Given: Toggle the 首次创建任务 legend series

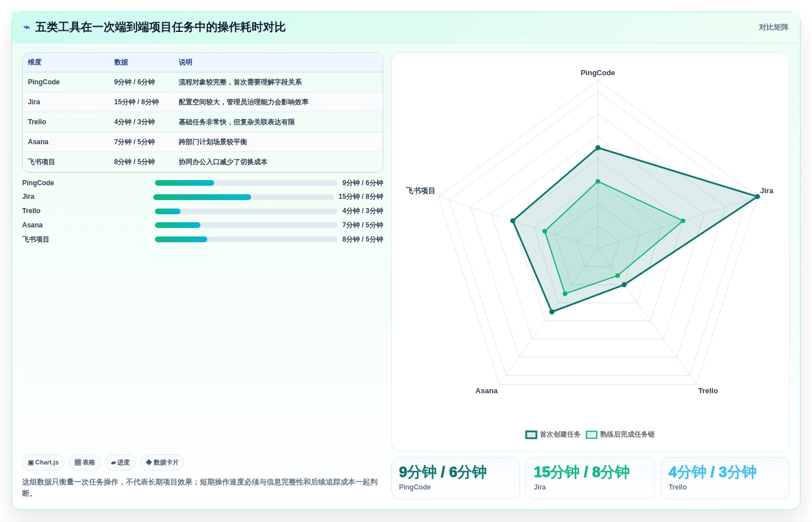Looking at the screenshot, I should click(553, 434).
